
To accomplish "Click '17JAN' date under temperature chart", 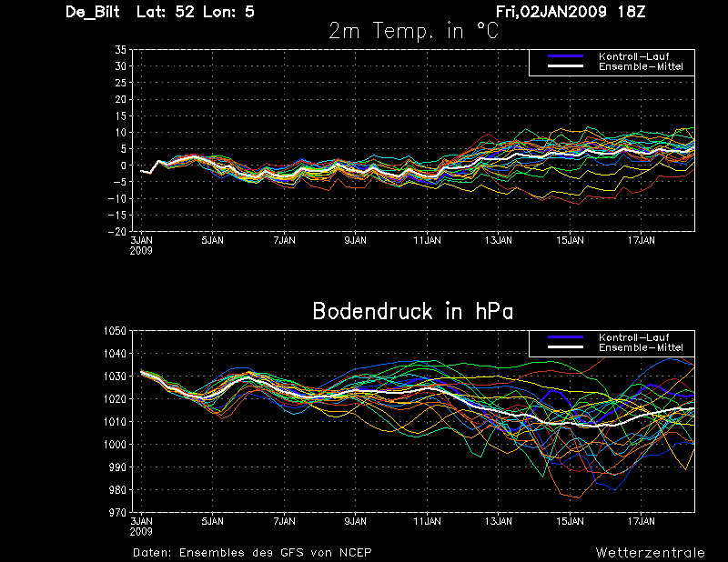I will coord(642,240).
